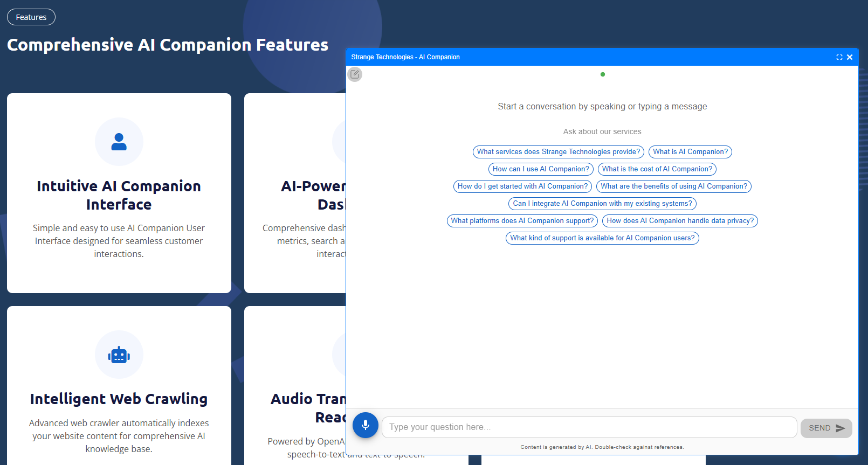
Task: Click "What are the benefits" suggestion chip
Action: (x=673, y=186)
